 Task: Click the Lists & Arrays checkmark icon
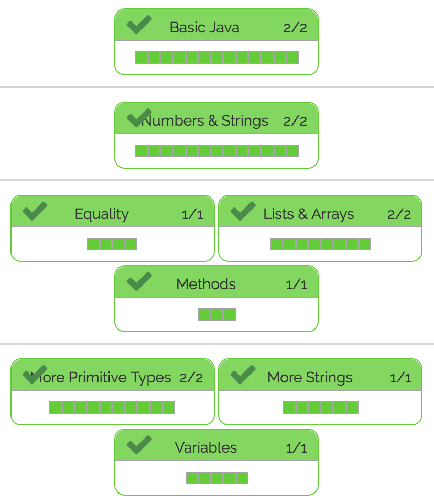tap(243, 211)
